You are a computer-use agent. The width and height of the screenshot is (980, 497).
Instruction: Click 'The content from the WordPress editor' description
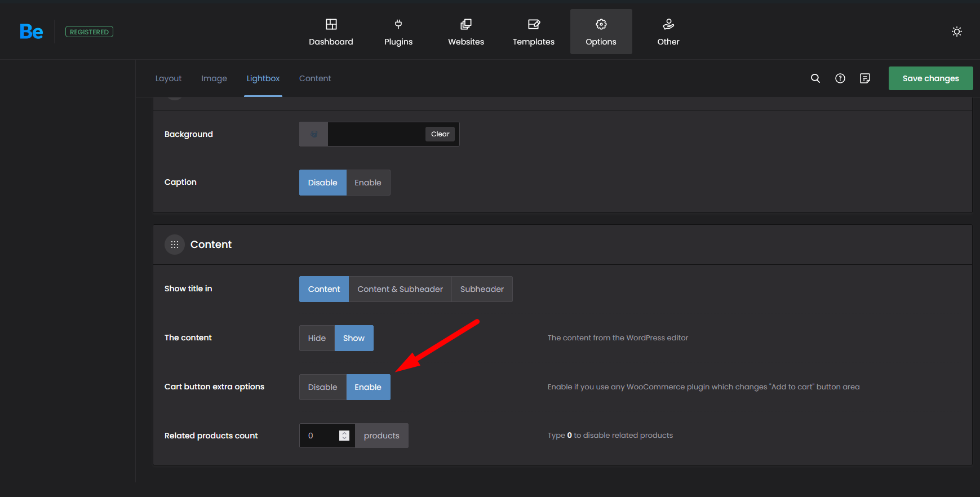[x=618, y=338]
